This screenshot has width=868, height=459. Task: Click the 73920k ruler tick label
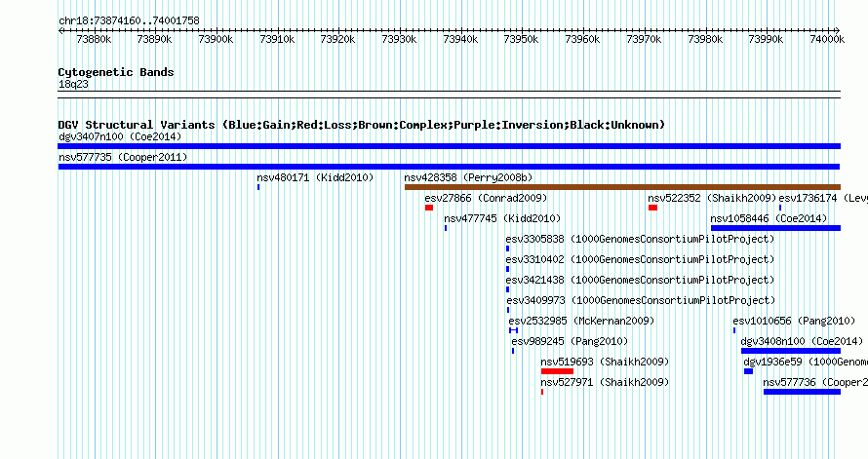coord(337,39)
